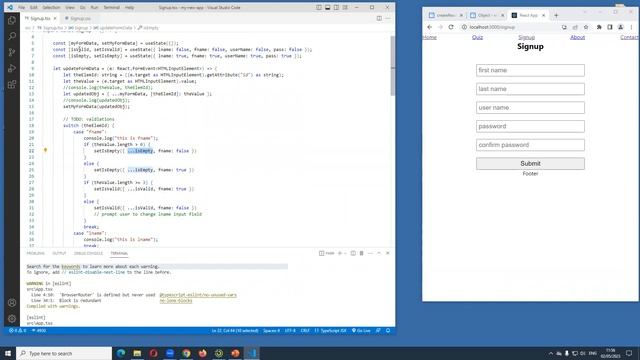Viewport: 640px width, 360px height.
Task: Toggle primary side bar layout icon
Action: [319, 7]
